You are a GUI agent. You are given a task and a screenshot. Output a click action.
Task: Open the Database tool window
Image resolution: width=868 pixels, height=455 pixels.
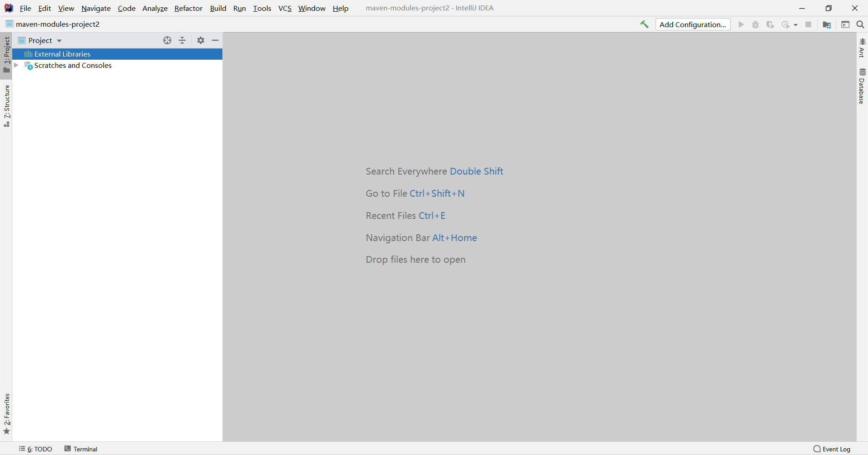tap(862, 86)
